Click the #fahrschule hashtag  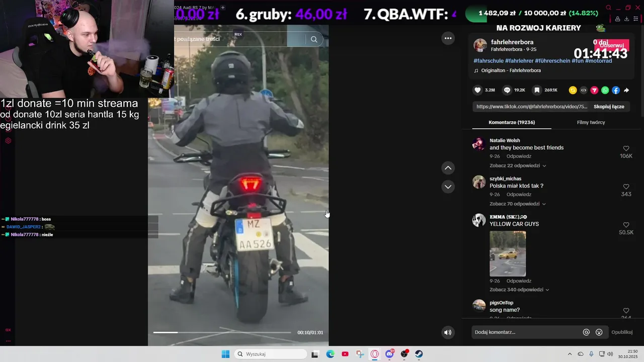[489, 61]
